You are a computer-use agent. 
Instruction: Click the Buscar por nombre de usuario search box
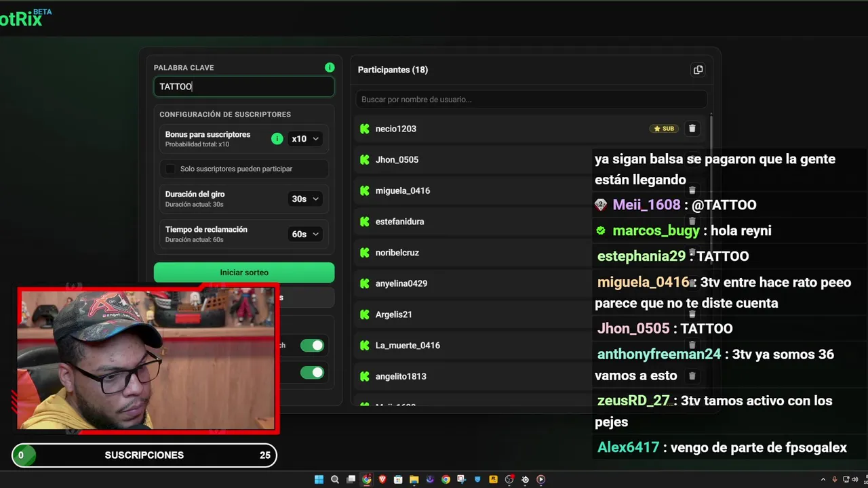click(x=531, y=100)
